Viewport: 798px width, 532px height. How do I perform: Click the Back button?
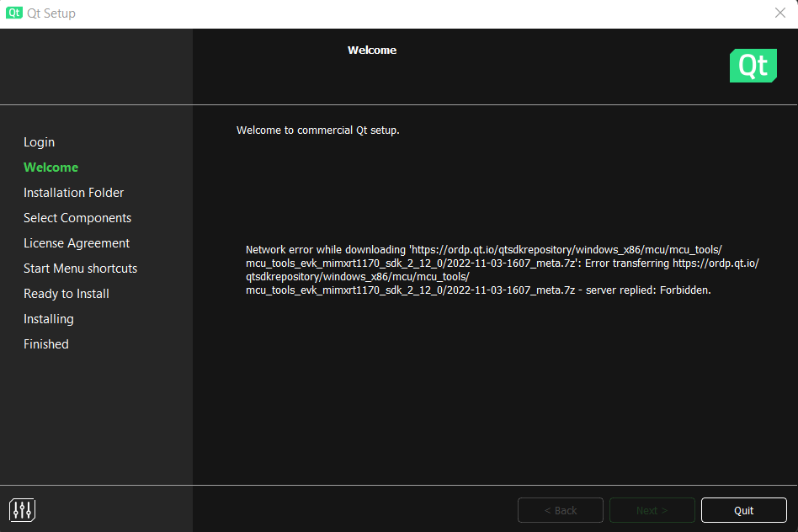(561, 510)
